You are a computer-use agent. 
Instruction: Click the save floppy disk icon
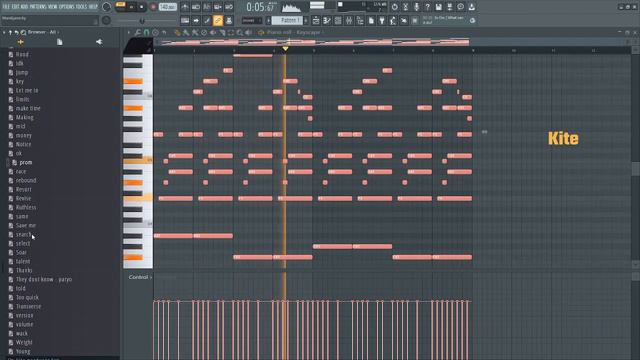[x=438, y=7]
